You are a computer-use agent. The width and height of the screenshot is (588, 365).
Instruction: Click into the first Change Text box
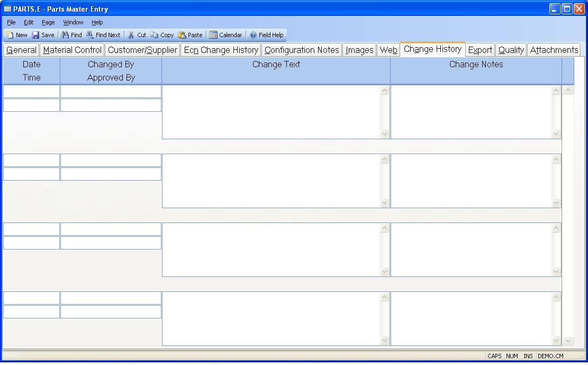pyautogui.click(x=271, y=112)
